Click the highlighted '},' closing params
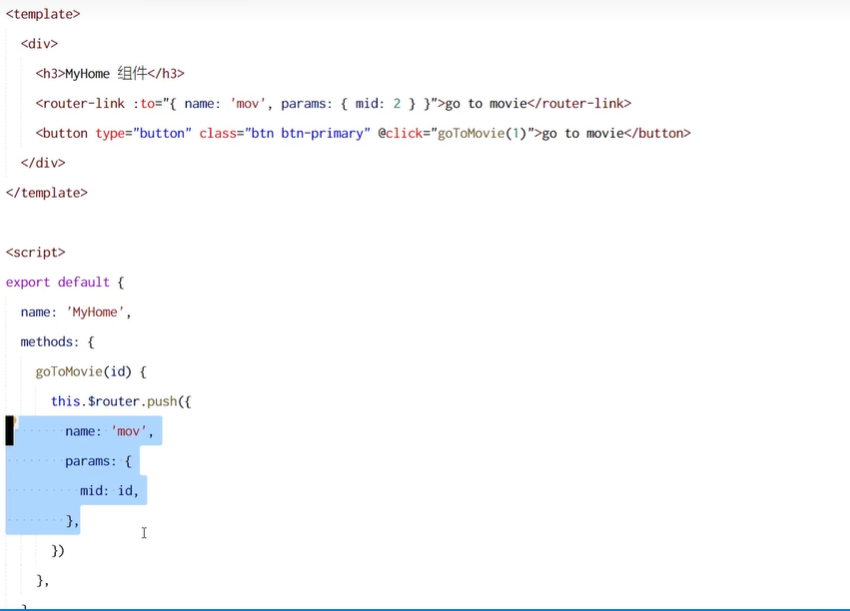This screenshot has height=611, width=850. pos(73,521)
